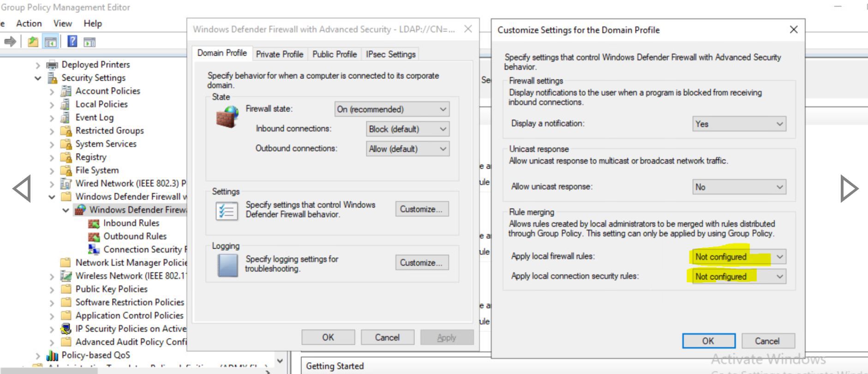Click the IP Security Policies icon
The width and height of the screenshot is (868, 374).
[x=66, y=329]
